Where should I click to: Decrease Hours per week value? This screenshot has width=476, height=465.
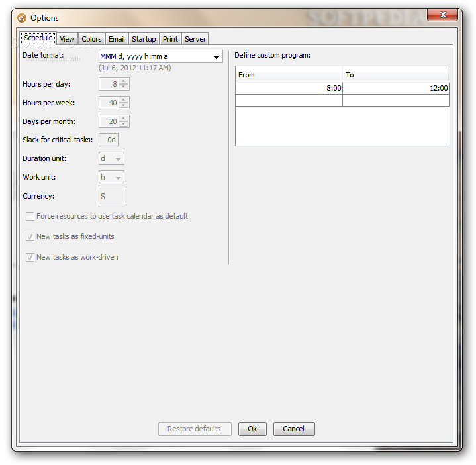(x=123, y=105)
